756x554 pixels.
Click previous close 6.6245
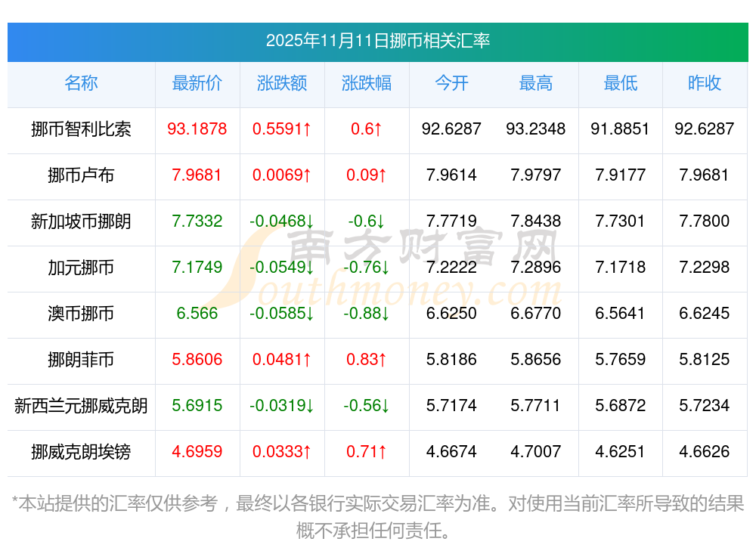tap(705, 314)
